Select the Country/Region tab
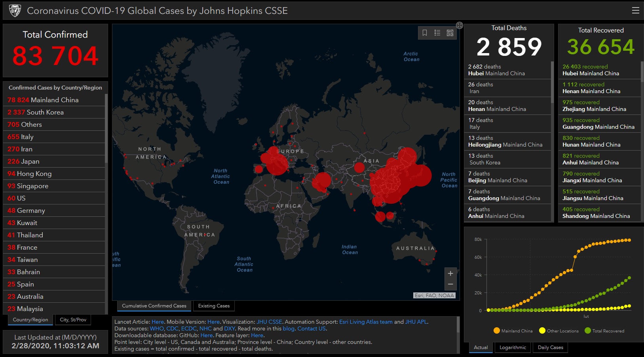 tap(30, 320)
